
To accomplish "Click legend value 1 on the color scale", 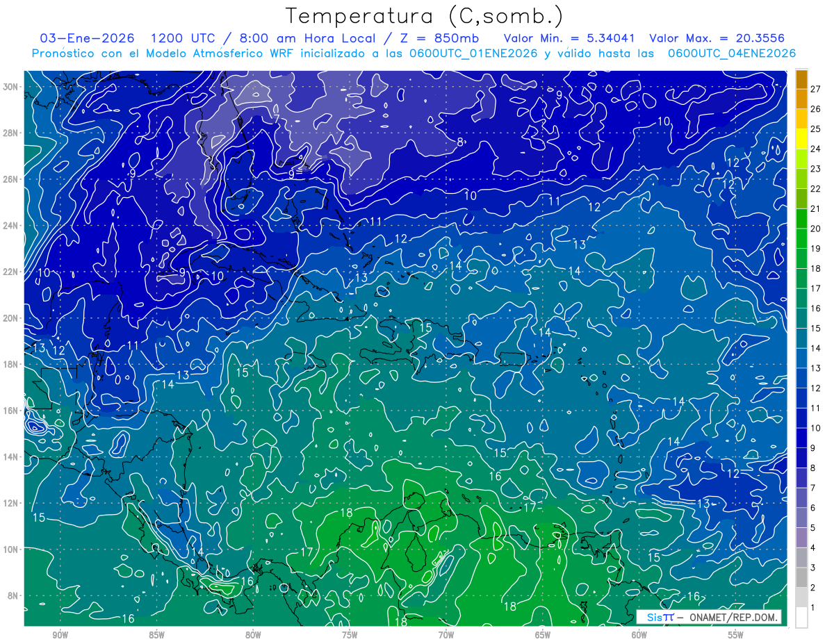I will pyautogui.click(x=813, y=608).
